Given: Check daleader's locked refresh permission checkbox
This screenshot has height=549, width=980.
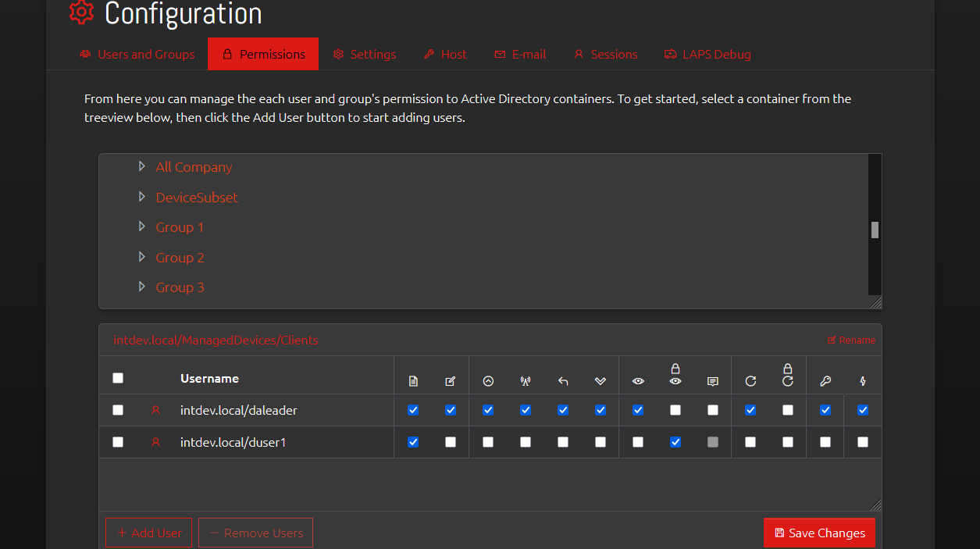Looking at the screenshot, I should pyautogui.click(x=788, y=410).
